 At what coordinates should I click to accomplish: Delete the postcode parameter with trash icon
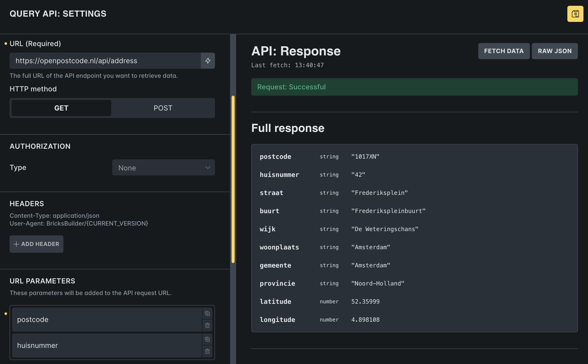(x=207, y=325)
